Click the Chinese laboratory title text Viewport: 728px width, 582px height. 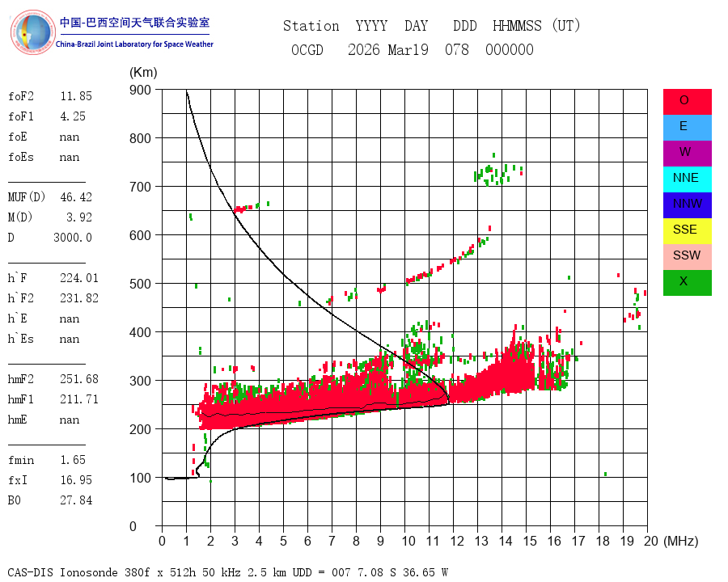(134, 23)
